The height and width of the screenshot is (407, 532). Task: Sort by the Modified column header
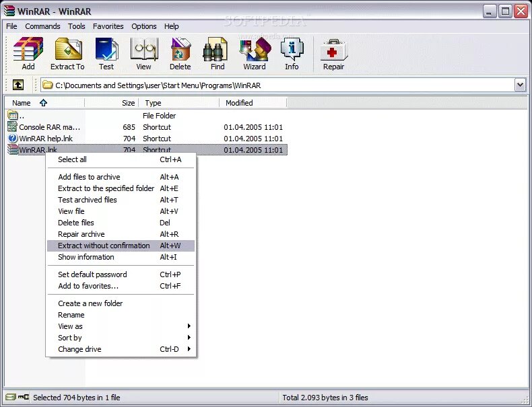click(x=253, y=103)
